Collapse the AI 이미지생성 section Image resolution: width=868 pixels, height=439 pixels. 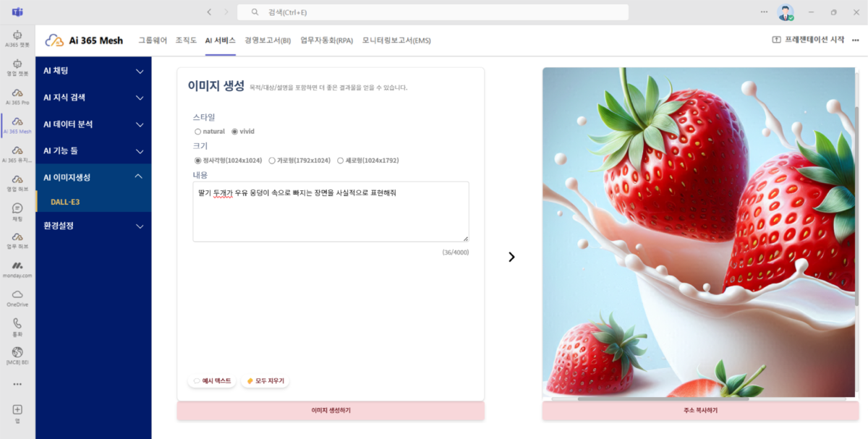93,177
